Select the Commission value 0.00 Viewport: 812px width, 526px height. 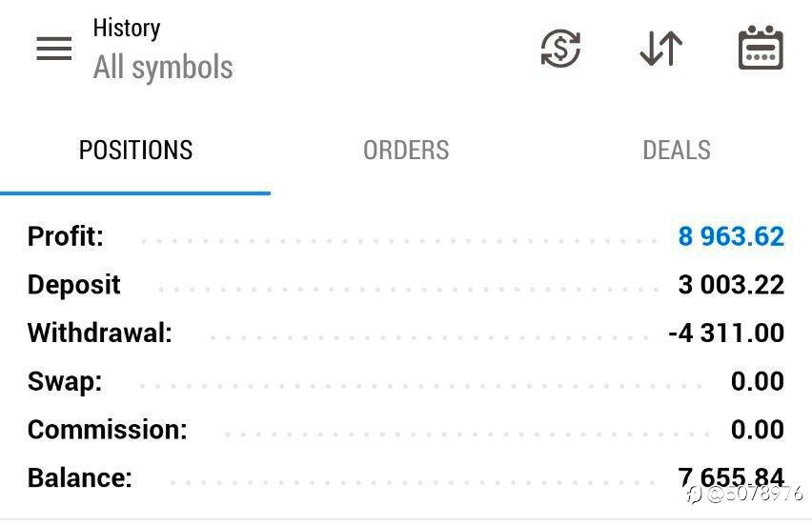pyautogui.click(x=758, y=429)
